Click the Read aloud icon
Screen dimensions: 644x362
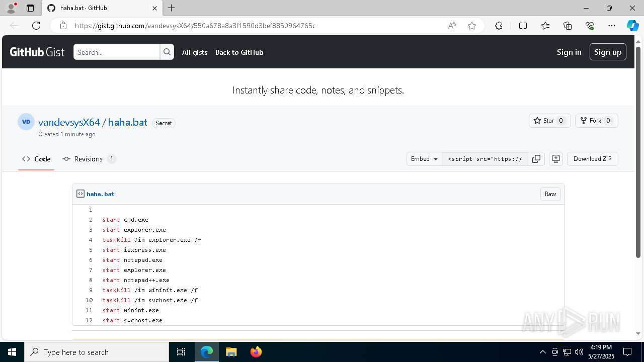point(452,26)
